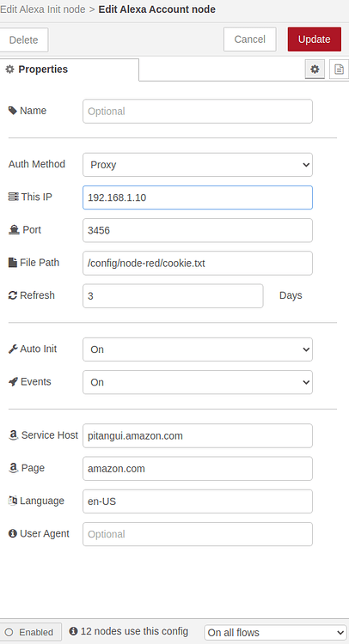This screenshot has width=349, height=644.
Task: Click the rocket icon beside Events
Action: (13, 381)
